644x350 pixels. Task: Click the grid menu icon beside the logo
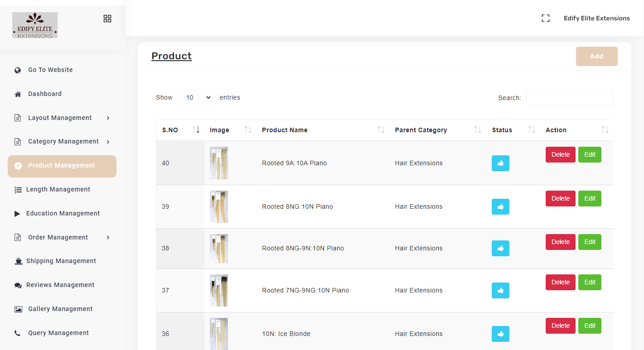[107, 19]
